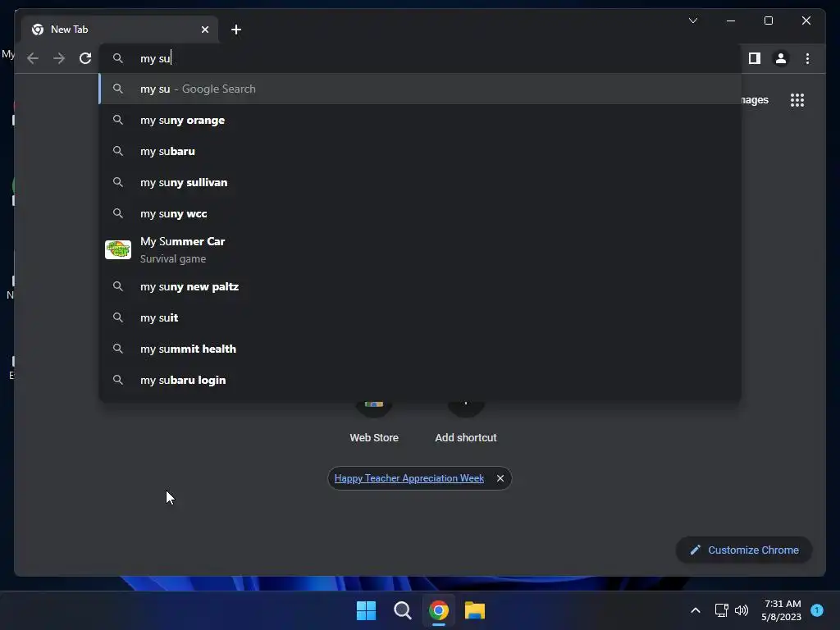Click Customize Chrome button
The width and height of the screenshot is (840, 630).
click(744, 550)
